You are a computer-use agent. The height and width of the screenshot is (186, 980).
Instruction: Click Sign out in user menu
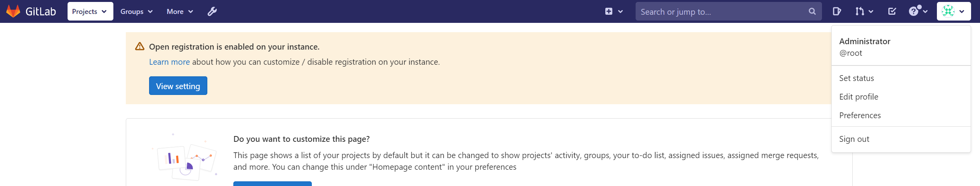[x=854, y=139]
